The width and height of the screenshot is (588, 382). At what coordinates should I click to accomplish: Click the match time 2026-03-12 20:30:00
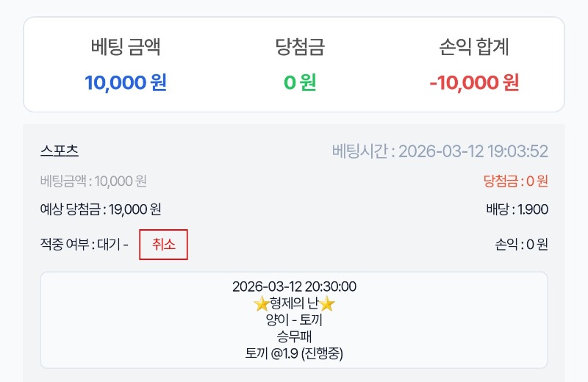point(294,286)
